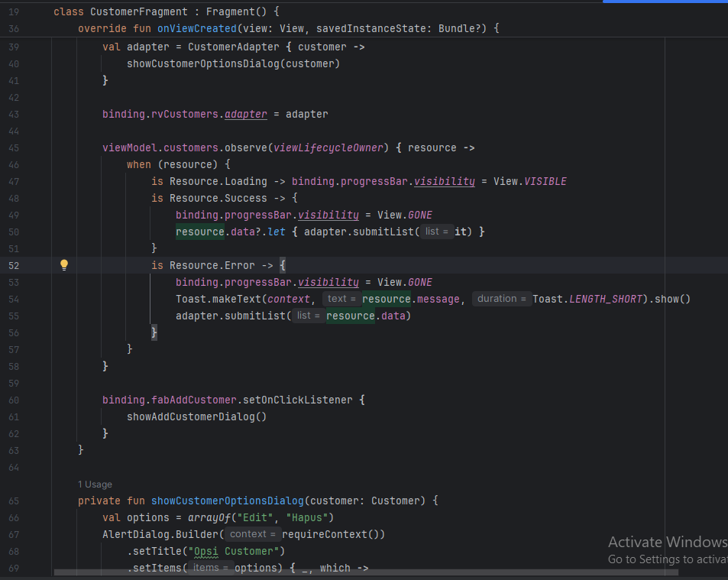Click the 'list =' hint on line 50
The height and width of the screenshot is (580, 728).
pyautogui.click(x=436, y=232)
